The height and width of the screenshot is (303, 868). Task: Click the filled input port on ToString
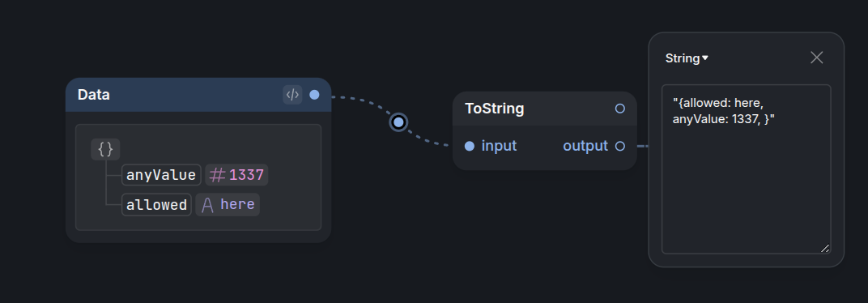470,147
